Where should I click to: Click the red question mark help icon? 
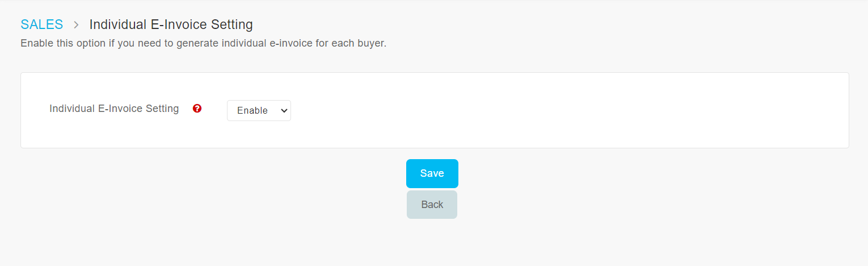[197, 109]
